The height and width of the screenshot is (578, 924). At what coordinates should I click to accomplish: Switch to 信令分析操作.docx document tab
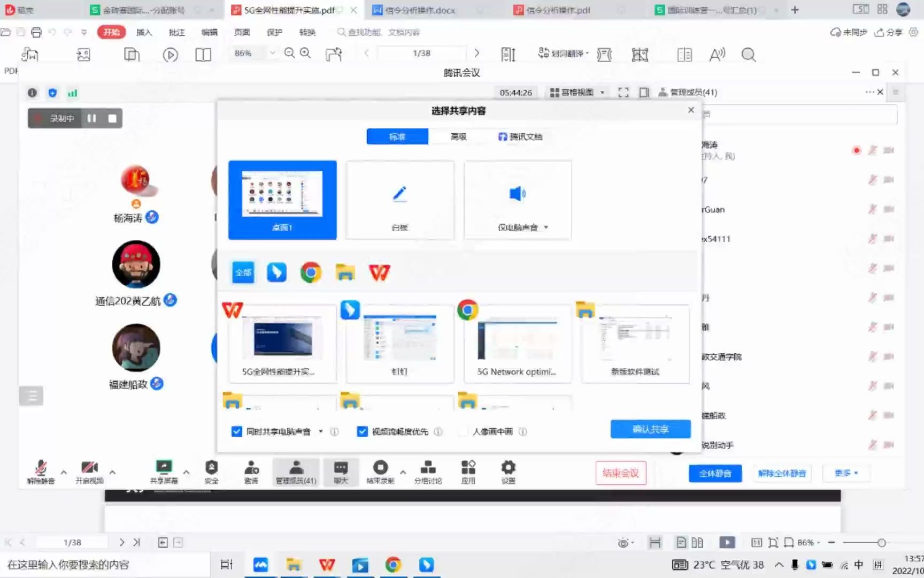(x=420, y=10)
